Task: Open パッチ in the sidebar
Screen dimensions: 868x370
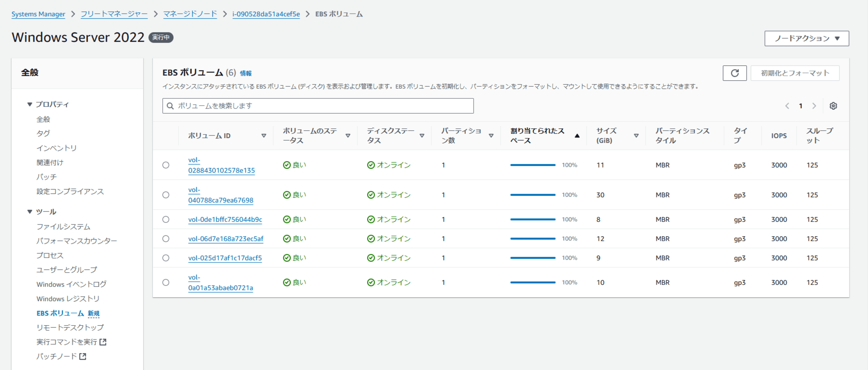Action: (47, 177)
